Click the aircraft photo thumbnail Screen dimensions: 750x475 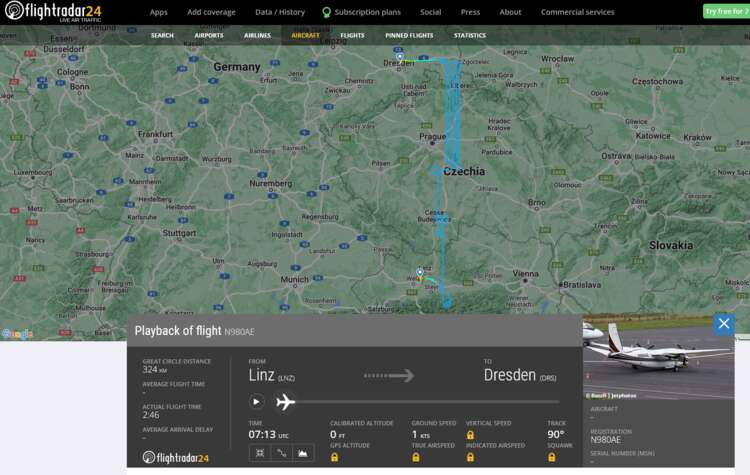point(659,357)
